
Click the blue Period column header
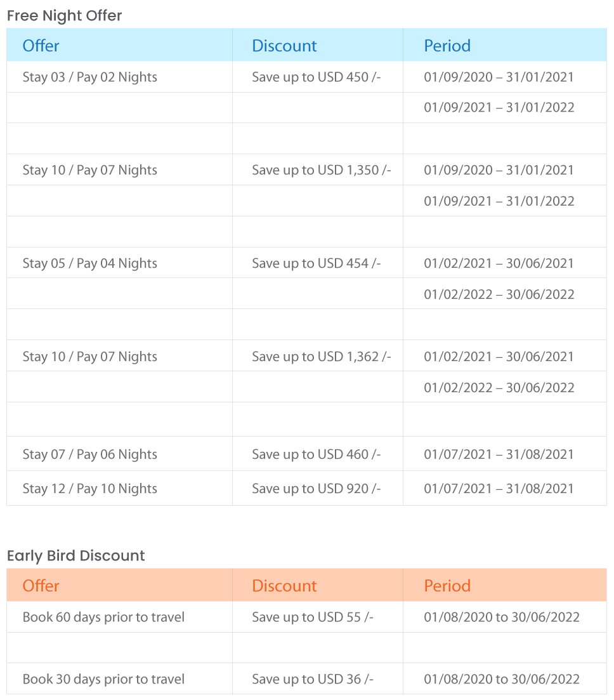(x=447, y=46)
